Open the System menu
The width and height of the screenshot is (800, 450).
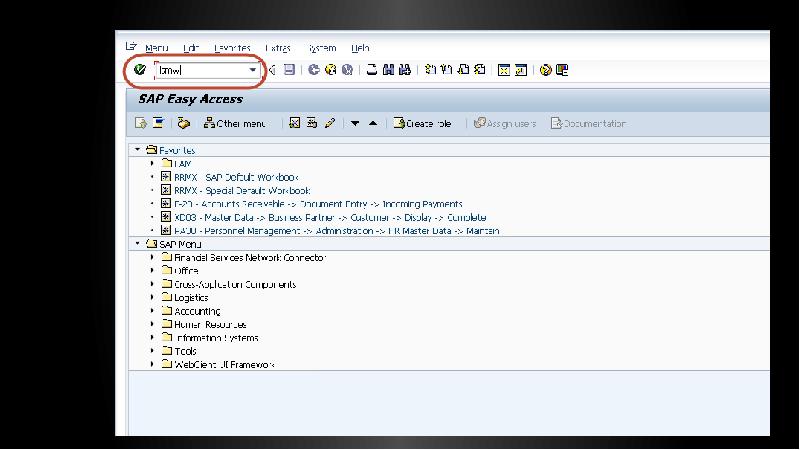[x=322, y=48]
